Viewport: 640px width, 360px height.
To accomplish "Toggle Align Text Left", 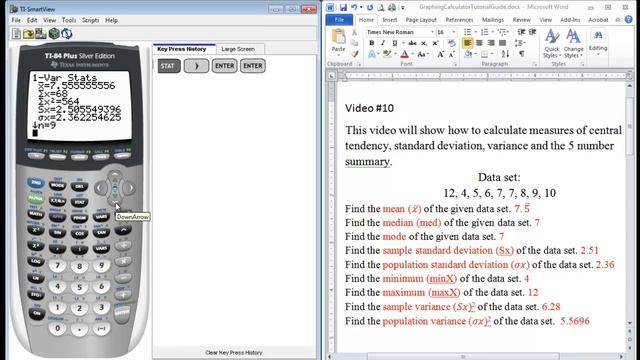I will pos(467,43).
